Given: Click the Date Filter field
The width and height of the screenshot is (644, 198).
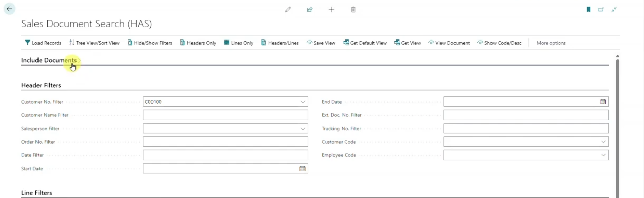Looking at the screenshot, I should pyautogui.click(x=225, y=155).
